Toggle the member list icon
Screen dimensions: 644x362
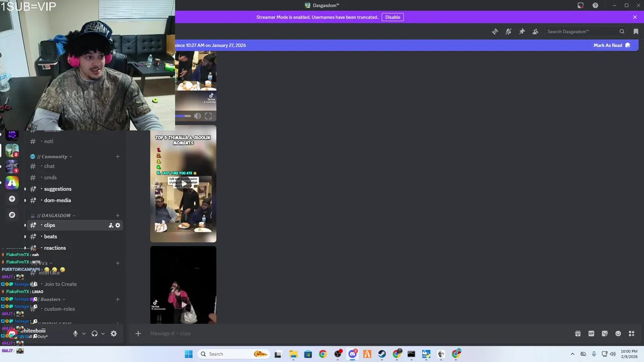click(x=535, y=32)
